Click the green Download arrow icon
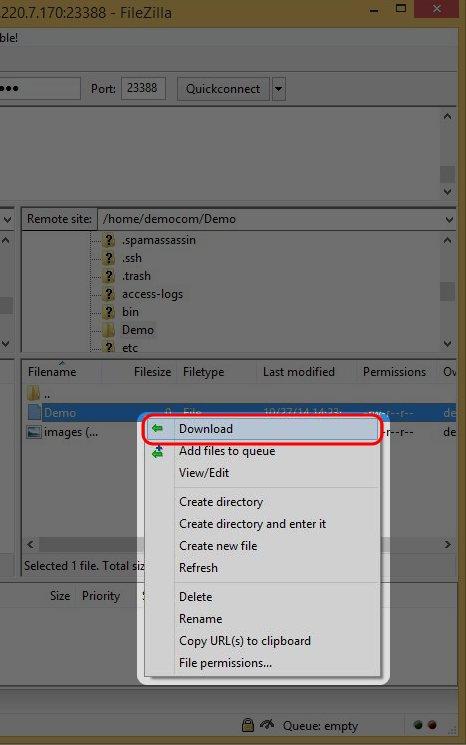This screenshot has width=466, height=745. pyautogui.click(x=157, y=429)
